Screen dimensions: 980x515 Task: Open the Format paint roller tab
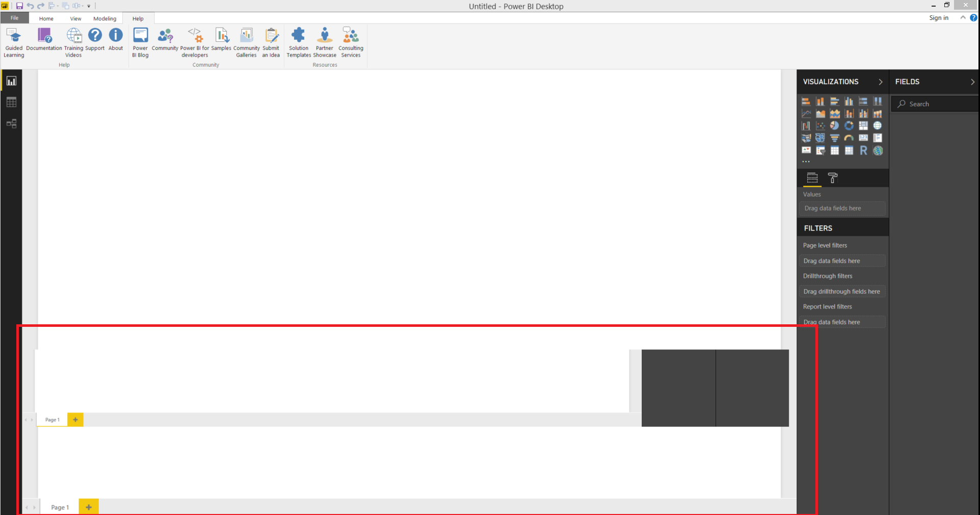pos(833,178)
